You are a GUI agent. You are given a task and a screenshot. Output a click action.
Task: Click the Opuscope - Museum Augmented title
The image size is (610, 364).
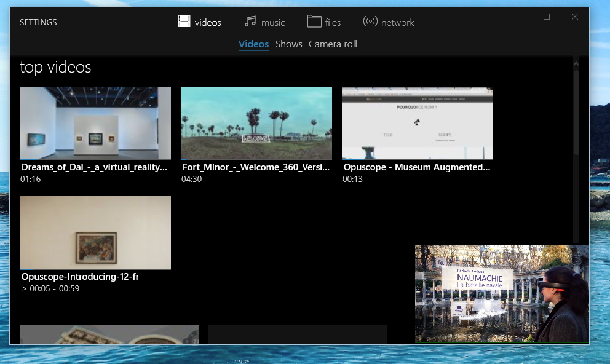tap(417, 167)
